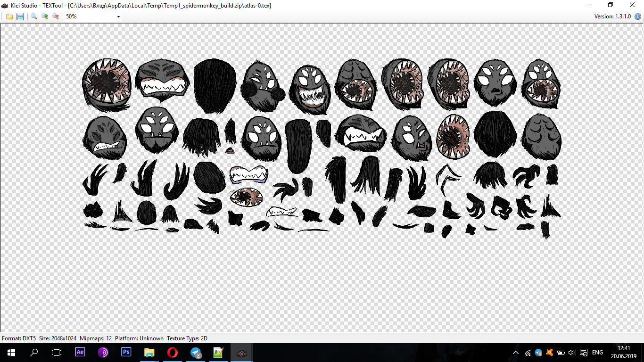Click the Open file folder icon

point(9,16)
